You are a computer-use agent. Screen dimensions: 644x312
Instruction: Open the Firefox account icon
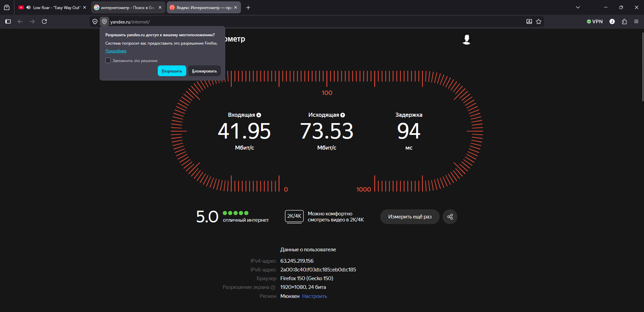click(x=612, y=21)
